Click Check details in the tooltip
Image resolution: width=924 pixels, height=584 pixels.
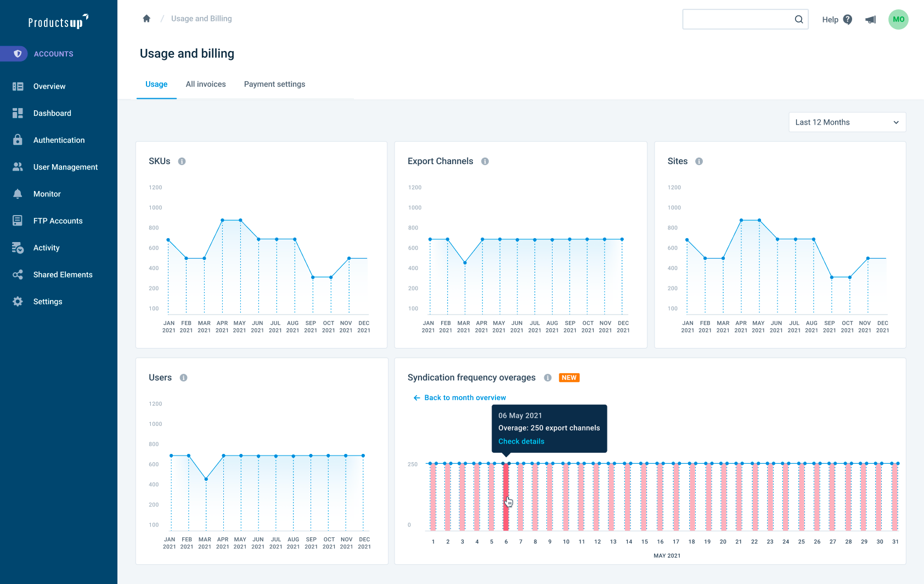coord(521,441)
